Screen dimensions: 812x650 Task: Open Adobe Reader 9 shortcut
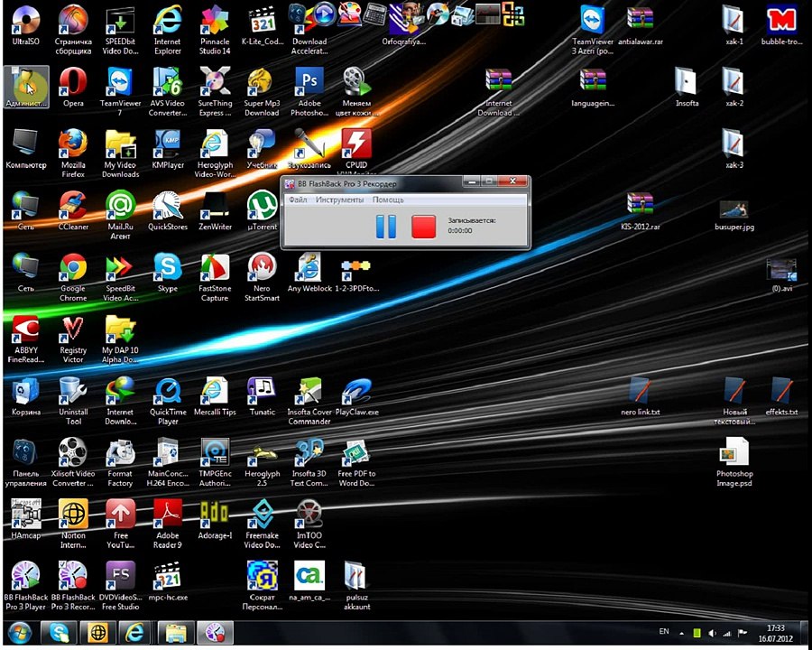(167, 524)
